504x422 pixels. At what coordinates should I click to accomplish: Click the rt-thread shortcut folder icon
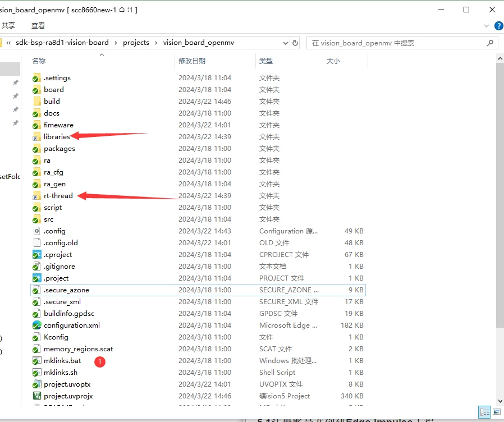coord(36,196)
